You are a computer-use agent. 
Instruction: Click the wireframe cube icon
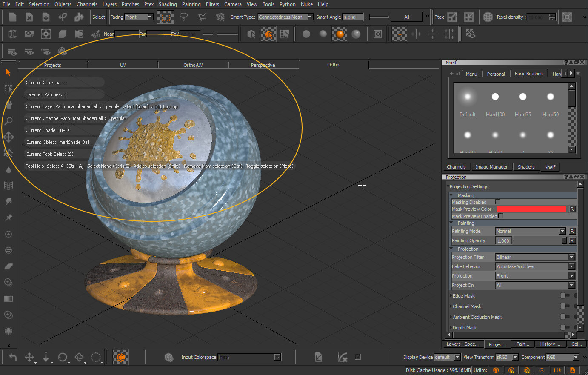click(13, 34)
